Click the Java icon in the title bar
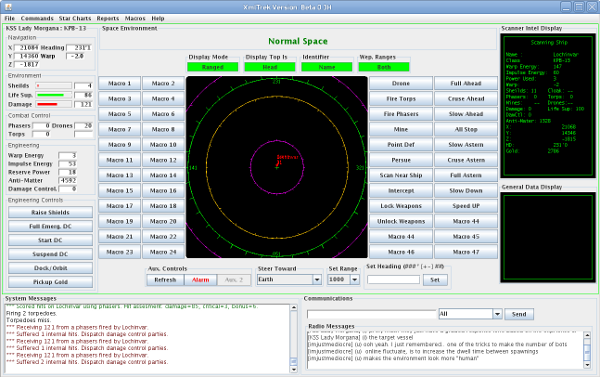The height and width of the screenshot is (377, 600). 8,7
